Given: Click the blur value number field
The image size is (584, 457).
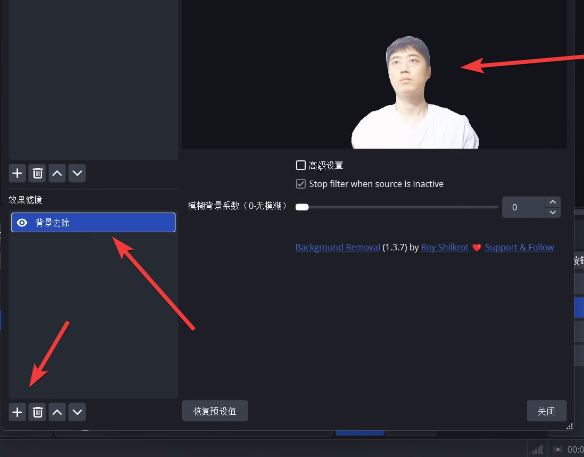Looking at the screenshot, I should (524, 207).
